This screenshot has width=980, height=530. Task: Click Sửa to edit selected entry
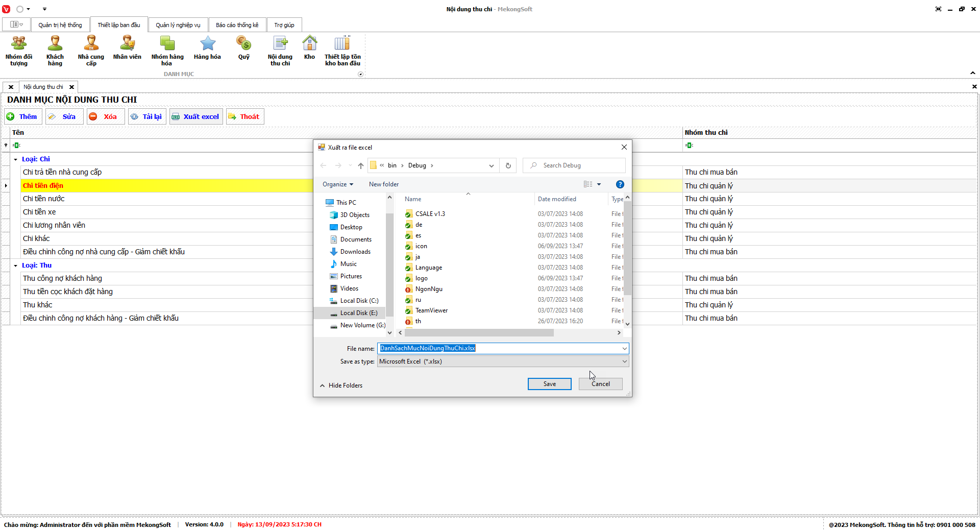(63, 116)
